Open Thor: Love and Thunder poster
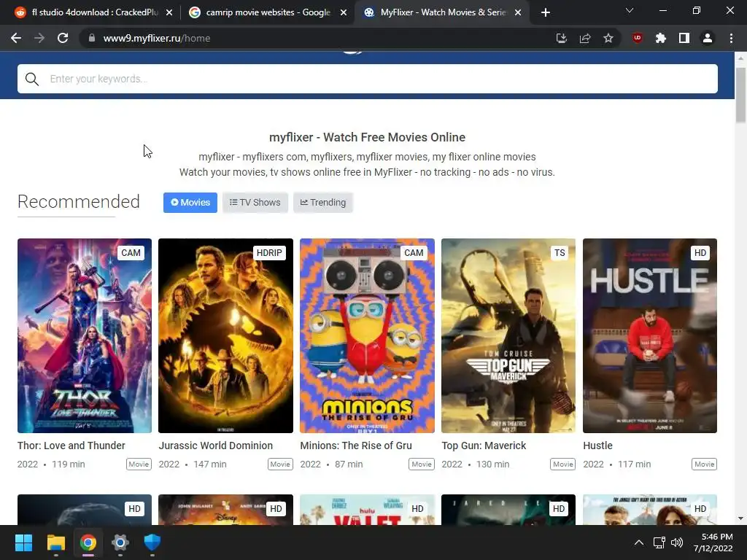Image resolution: width=747 pixels, height=560 pixels. [x=85, y=335]
